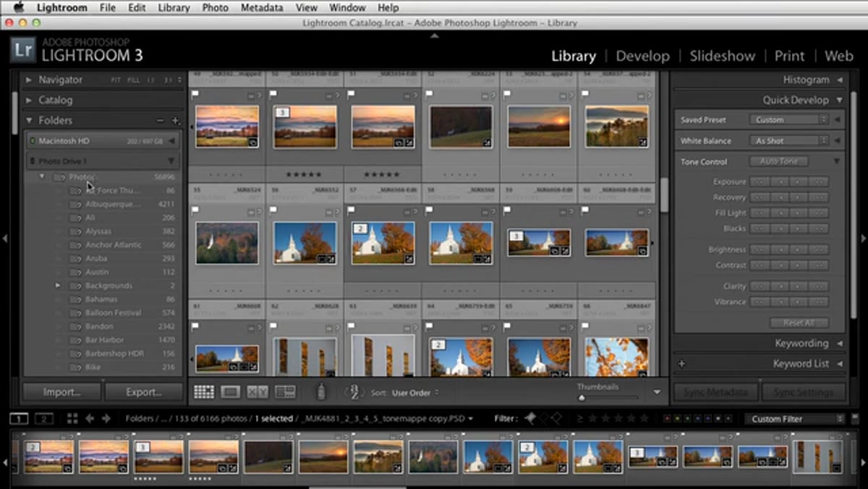Go forward with the filmstrip right arrow
Viewport: 868px width, 489px height.
point(106,418)
